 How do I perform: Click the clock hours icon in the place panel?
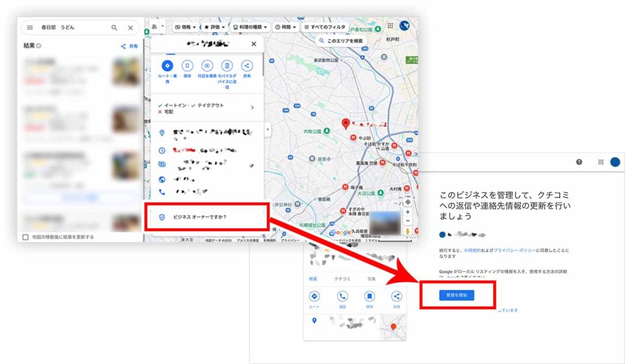(162, 151)
